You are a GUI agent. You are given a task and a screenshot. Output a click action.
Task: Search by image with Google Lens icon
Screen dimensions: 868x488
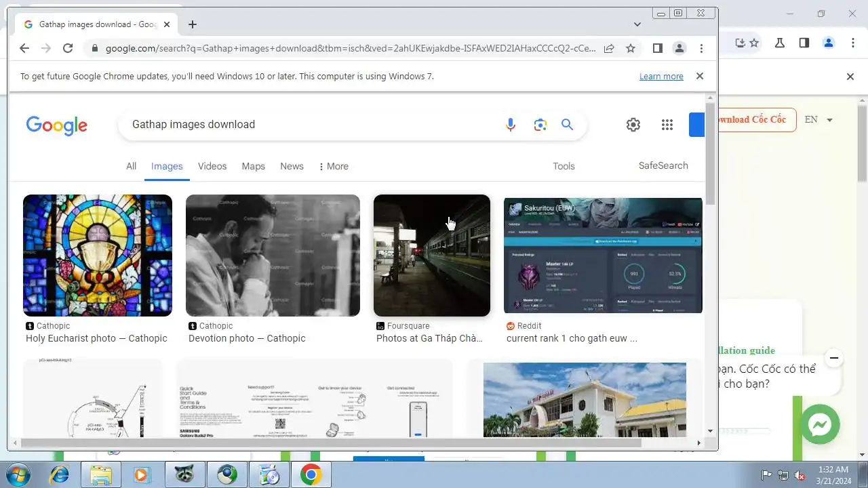(x=540, y=125)
